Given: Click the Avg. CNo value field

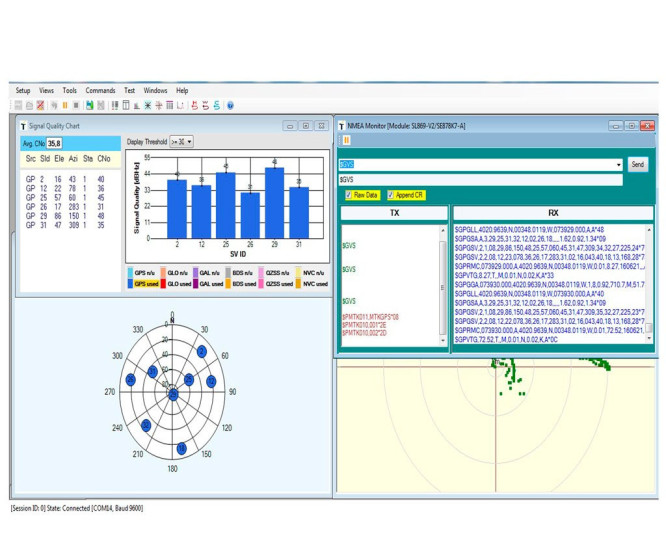Looking at the screenshot, I should (54, 144).
